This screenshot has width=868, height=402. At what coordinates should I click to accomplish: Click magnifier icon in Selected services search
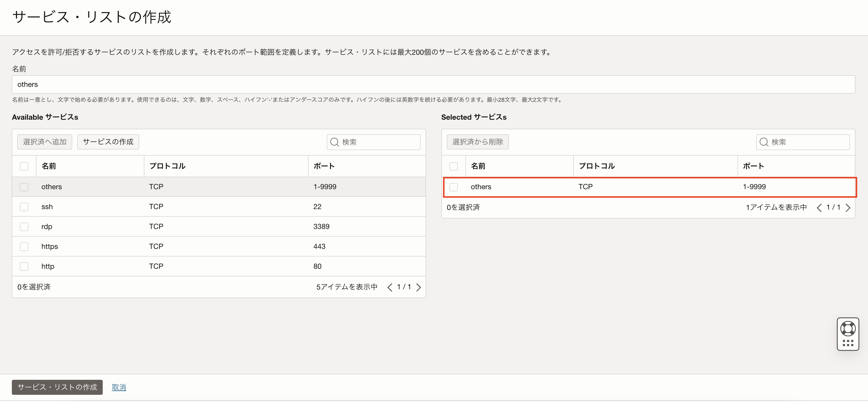point(764,142)
